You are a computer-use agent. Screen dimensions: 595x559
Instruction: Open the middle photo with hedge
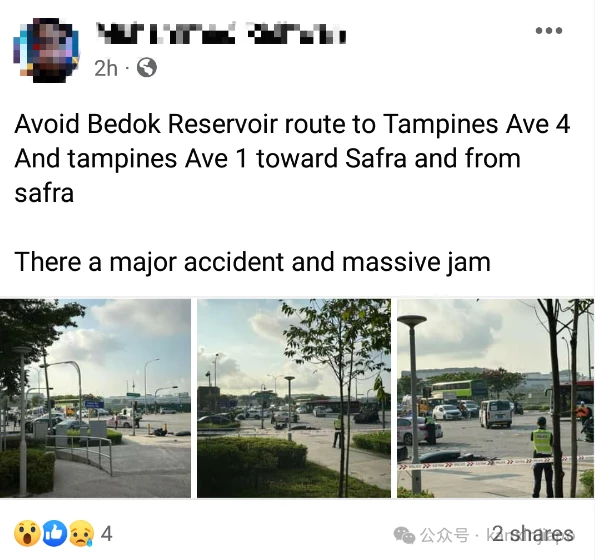point(294,398)
